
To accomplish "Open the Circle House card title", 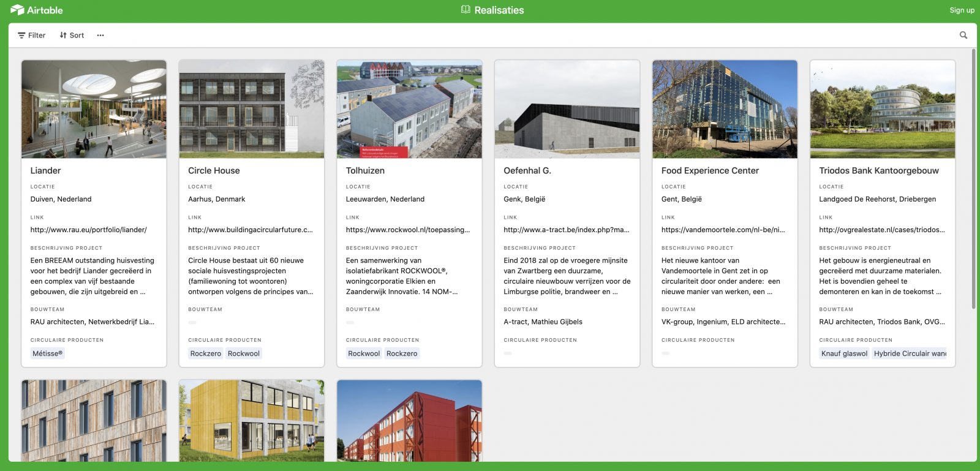I will click(x=214, y=170).
